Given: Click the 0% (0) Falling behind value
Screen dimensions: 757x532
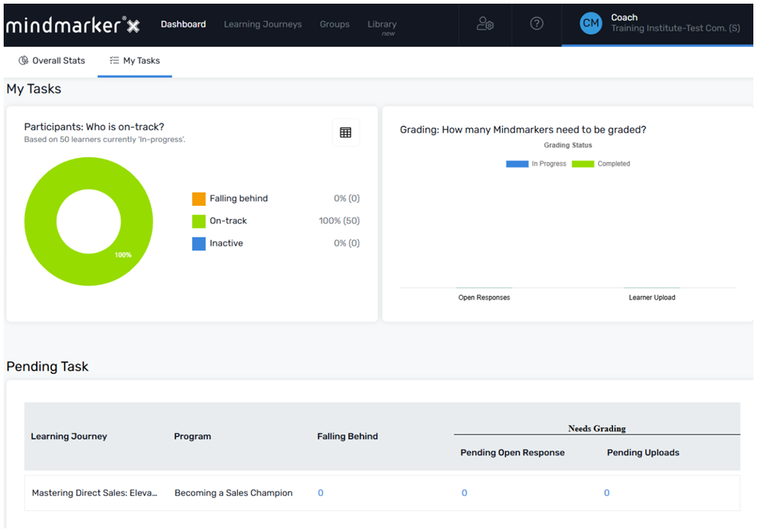Looking at the screenshot, I should [x=347, y=199].
